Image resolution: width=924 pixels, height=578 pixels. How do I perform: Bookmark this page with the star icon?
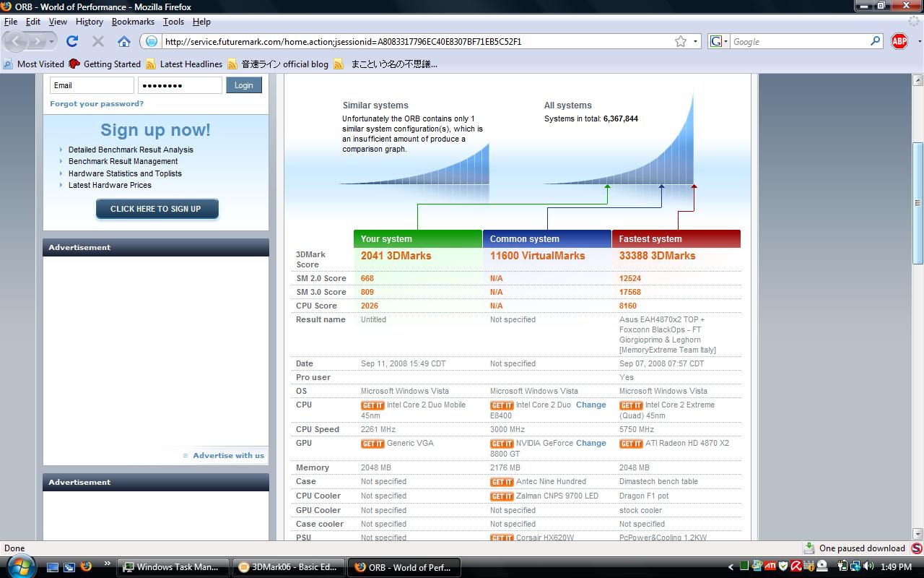[681, 41]
